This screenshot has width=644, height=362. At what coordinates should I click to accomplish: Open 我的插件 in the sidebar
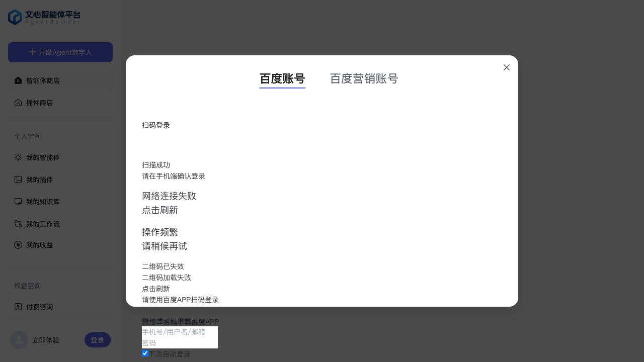60,179
